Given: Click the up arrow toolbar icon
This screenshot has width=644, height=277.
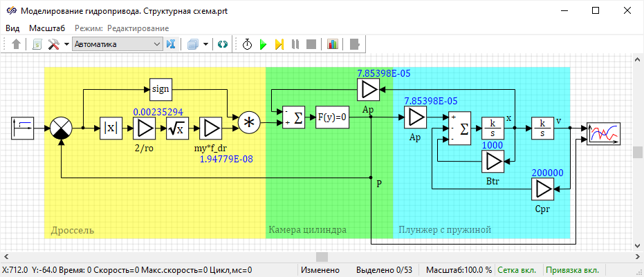Looking at the screenshot, I should [17, 44].
